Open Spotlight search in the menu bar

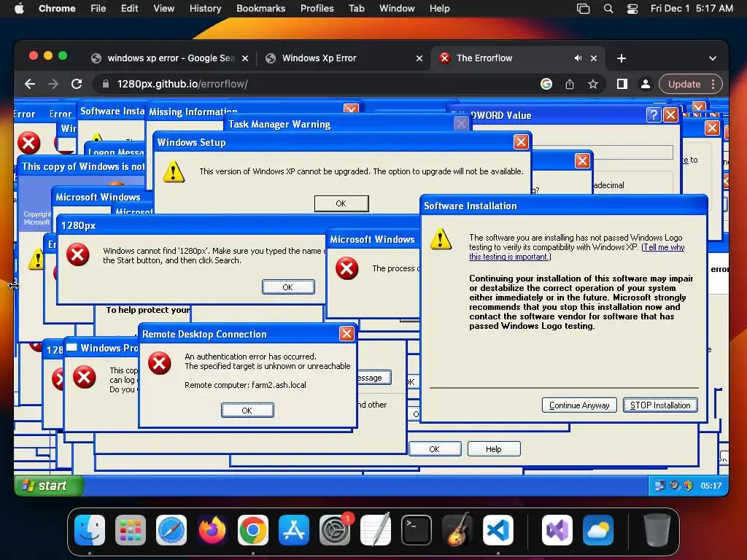click(608, 9)
